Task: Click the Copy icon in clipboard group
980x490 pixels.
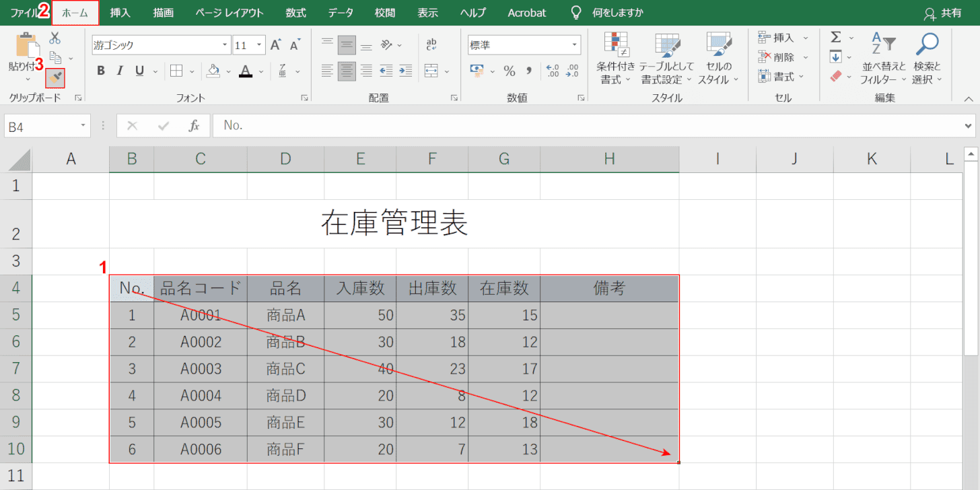Action: coord(57,58)
